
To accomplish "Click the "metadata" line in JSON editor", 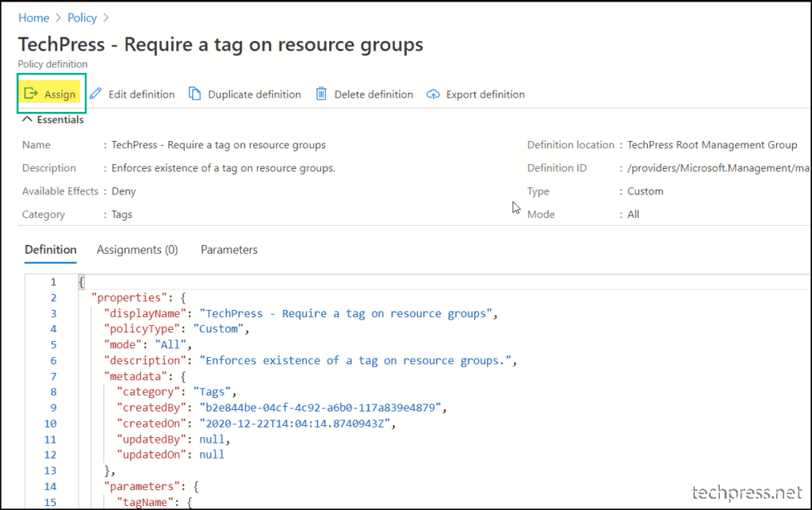I will (144, 377).
